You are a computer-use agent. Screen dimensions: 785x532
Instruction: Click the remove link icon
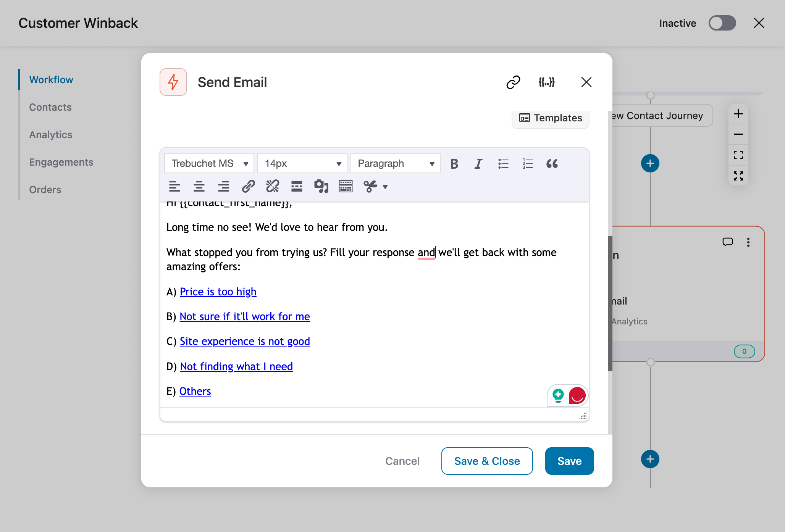[x=273, y=187]
